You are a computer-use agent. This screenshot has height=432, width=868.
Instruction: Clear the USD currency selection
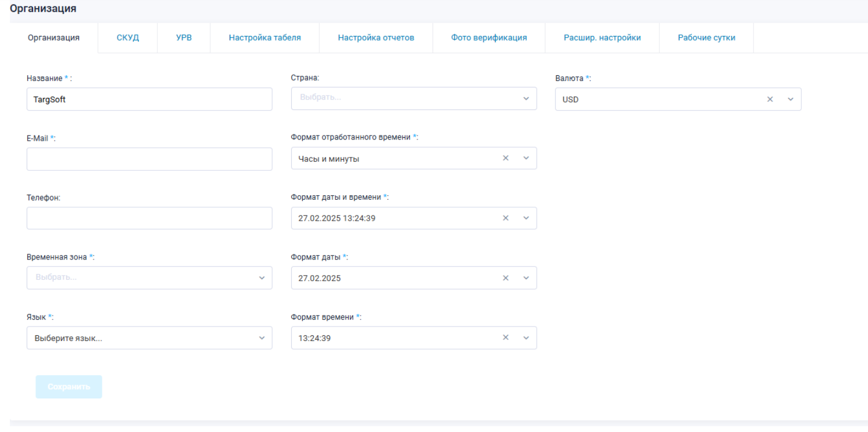(770, 100)
